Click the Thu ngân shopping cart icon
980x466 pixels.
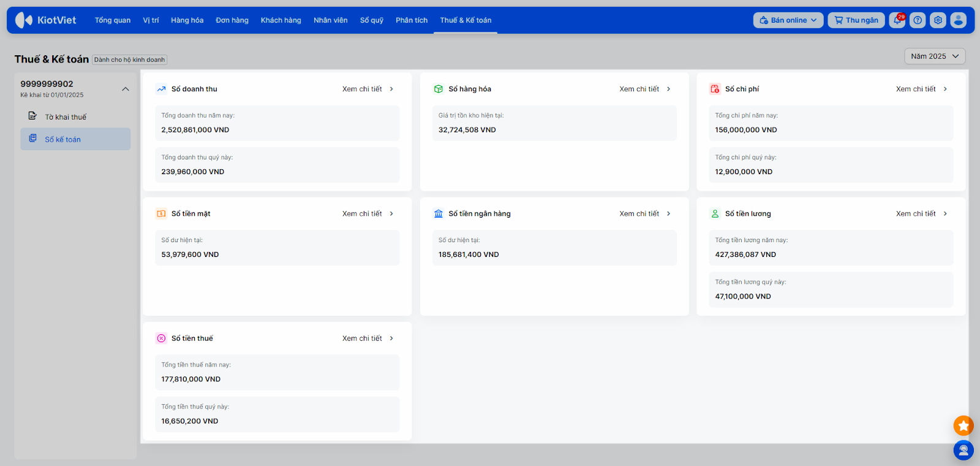pos(839,20)
